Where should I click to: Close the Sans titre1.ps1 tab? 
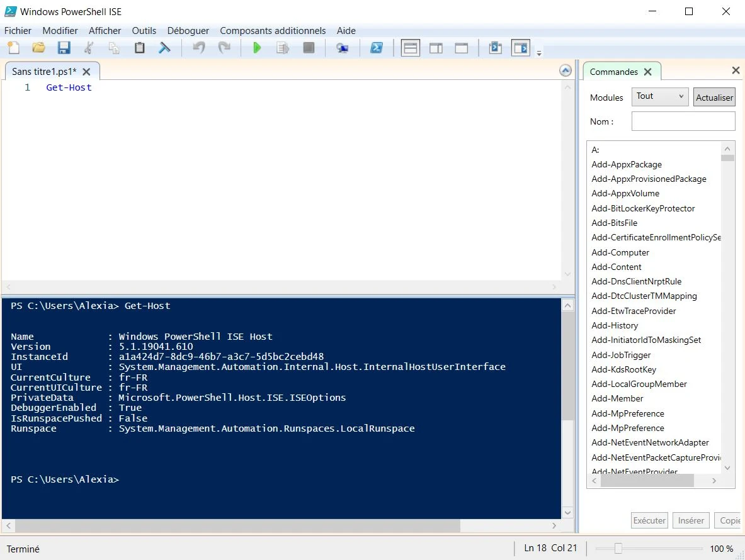(x=86, y=72)
